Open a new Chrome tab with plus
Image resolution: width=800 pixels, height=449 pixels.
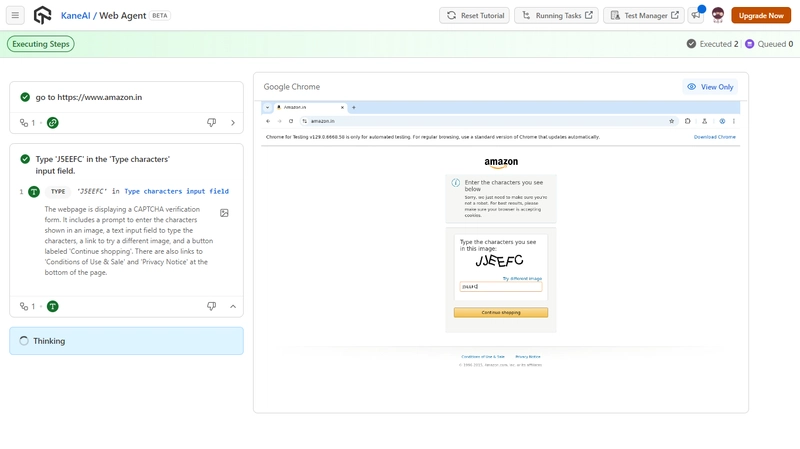[354, 107]
